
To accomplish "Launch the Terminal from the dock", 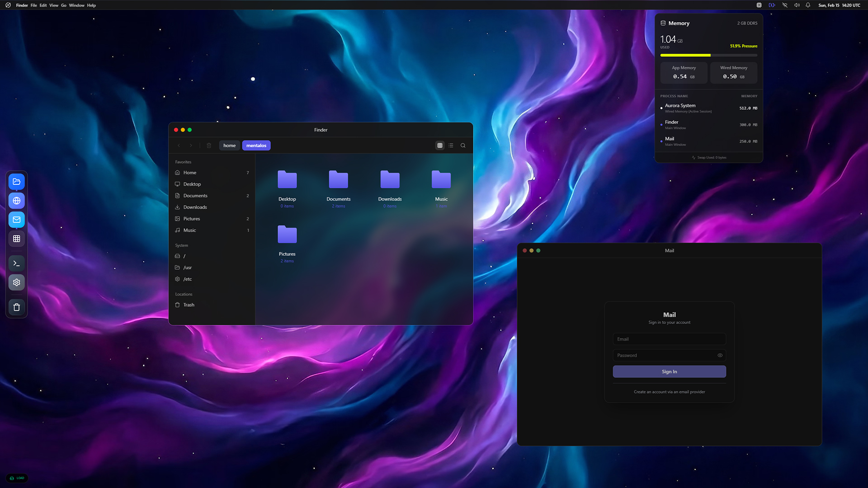I will [17, 263].
